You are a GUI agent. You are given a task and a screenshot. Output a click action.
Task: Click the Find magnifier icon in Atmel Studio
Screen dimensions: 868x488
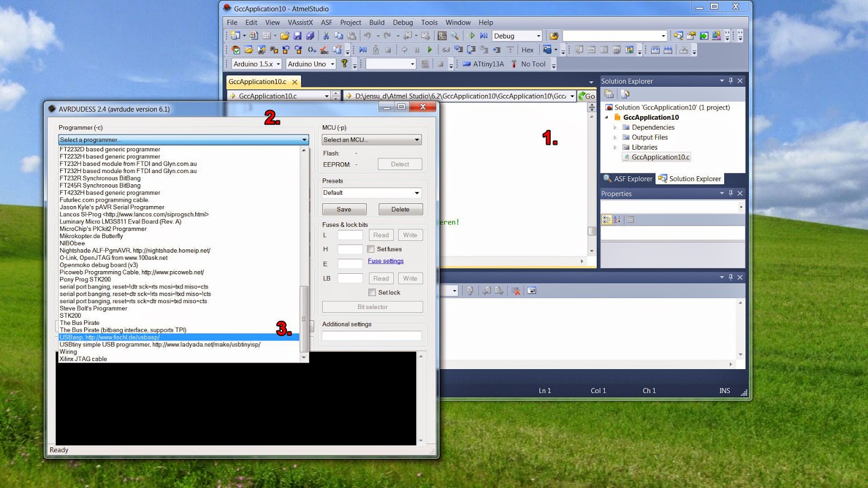click(x=455, y=36)
